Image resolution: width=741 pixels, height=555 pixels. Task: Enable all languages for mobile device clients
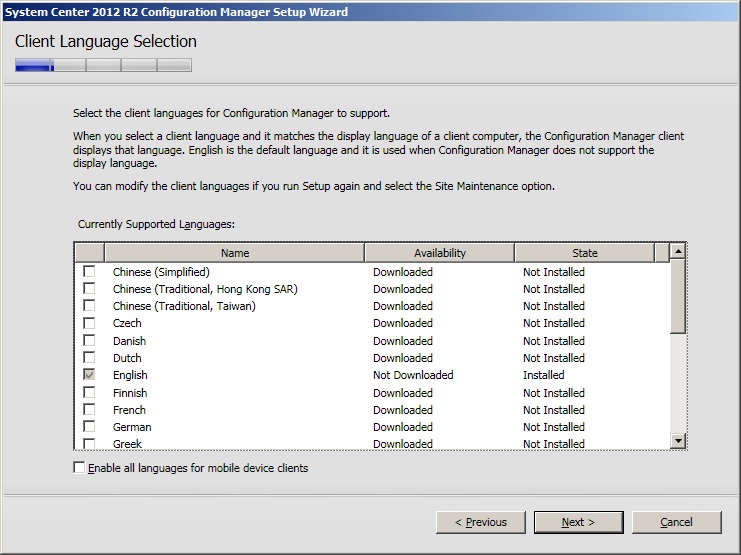[80, 468]
